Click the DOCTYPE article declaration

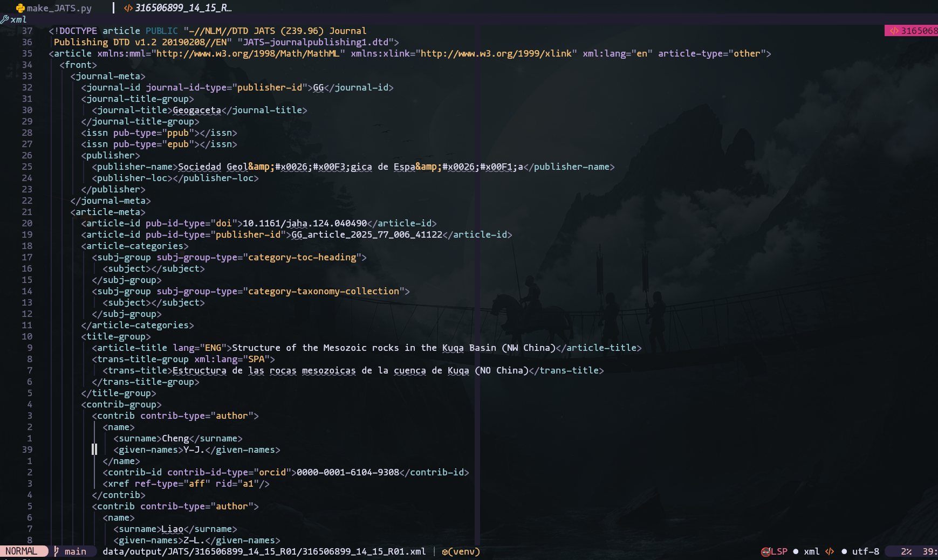pos(208,31)
